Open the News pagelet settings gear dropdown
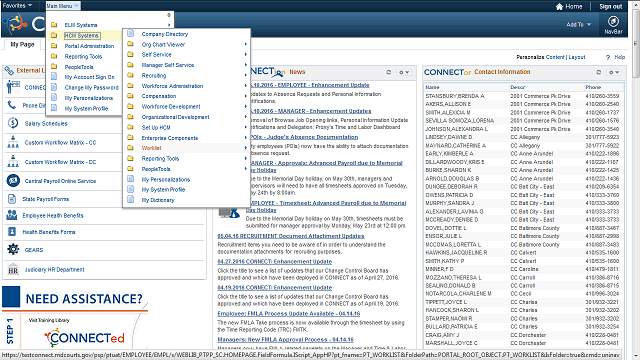Image resolution: width=640 pixels, height=360 pixels. (x=404, y=72)
